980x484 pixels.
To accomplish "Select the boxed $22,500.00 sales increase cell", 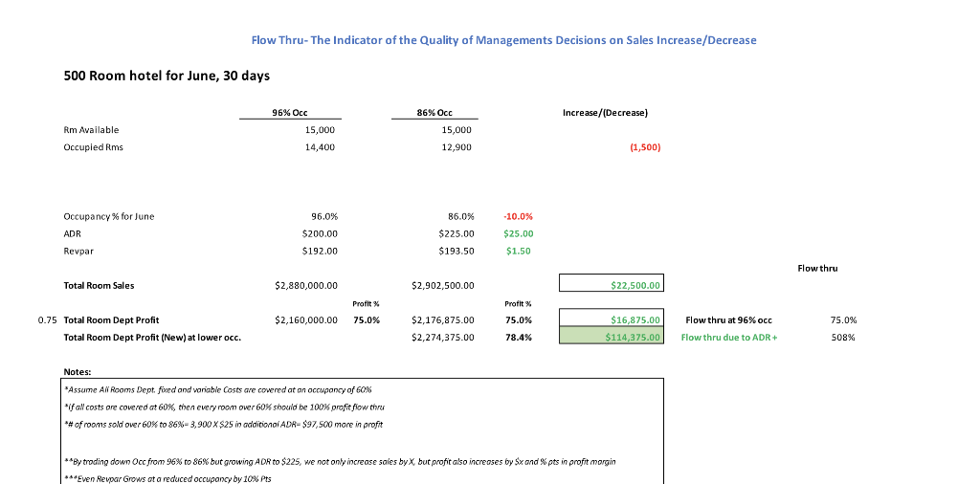I will (x=612, y=283).
